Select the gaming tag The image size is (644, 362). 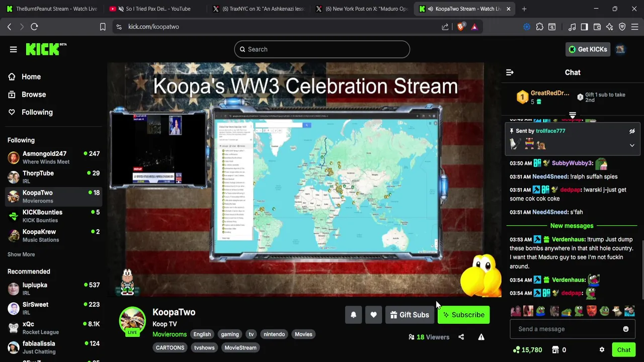coord(230,334)
